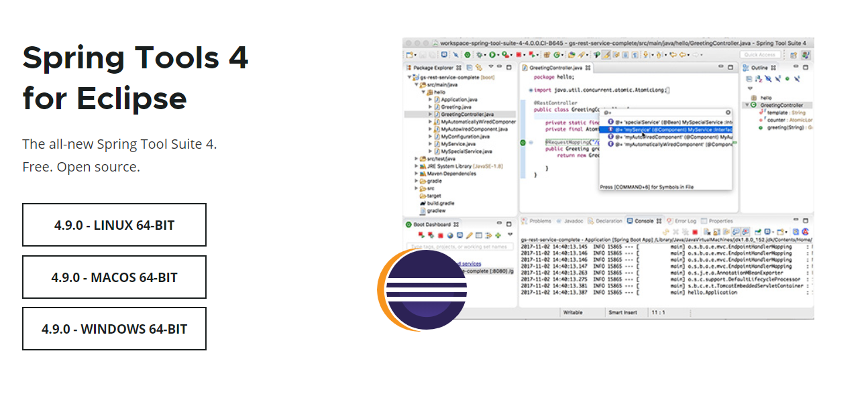Click the pencil icon in Boot Dashboard toolbar
The image size is (868, 404).
click(x=469, y=235)
